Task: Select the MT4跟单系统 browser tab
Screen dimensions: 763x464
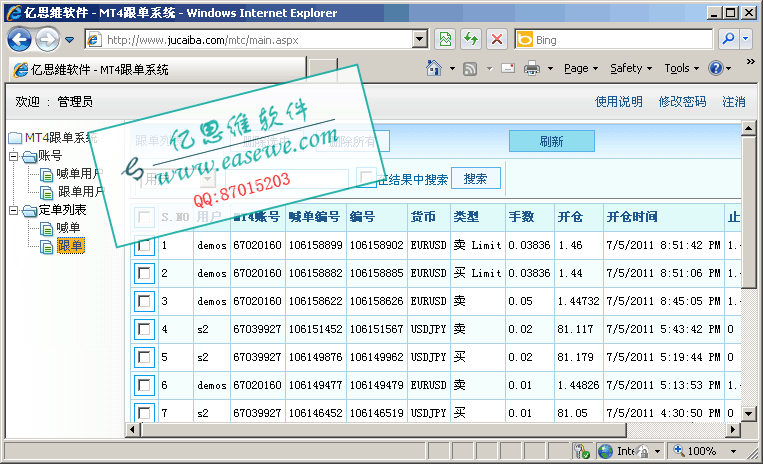Action: tap(157, 70)
